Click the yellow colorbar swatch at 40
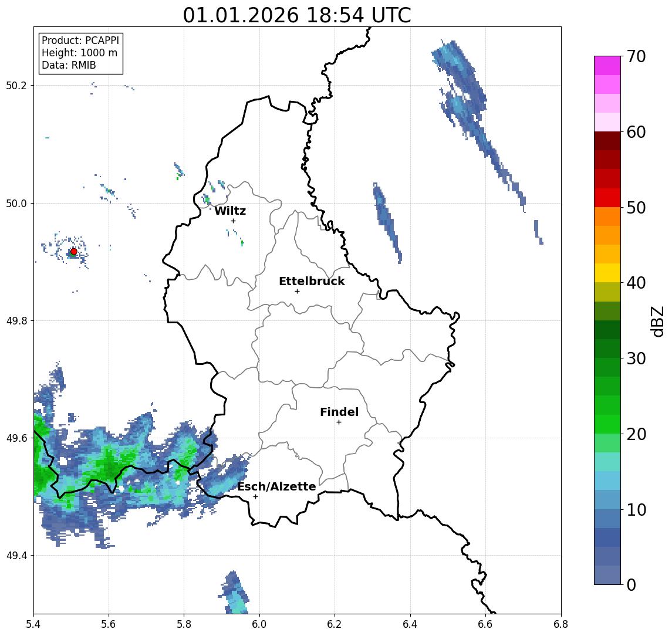The height and width of the screenshot is (636, 672). [x=607, y=273]
